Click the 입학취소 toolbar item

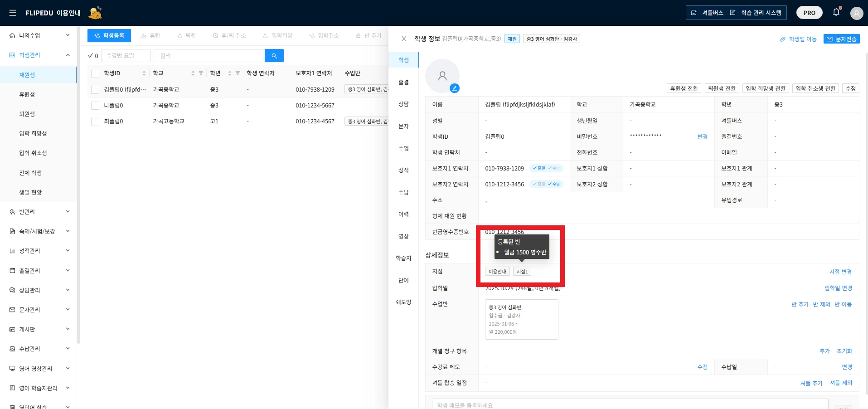(324, 35)
